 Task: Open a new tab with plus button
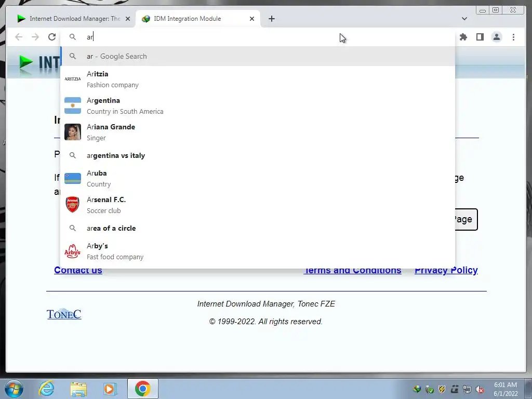point(271,19)
